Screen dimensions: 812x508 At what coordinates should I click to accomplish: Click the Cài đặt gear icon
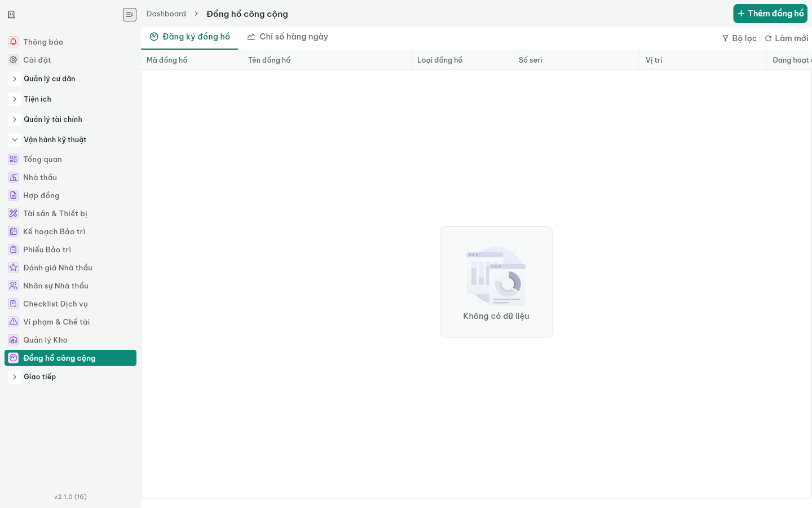click(14, 60)
